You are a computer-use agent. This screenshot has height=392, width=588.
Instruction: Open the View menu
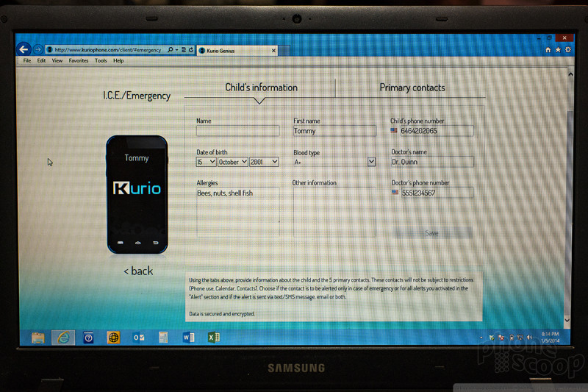tap(57, 60)
